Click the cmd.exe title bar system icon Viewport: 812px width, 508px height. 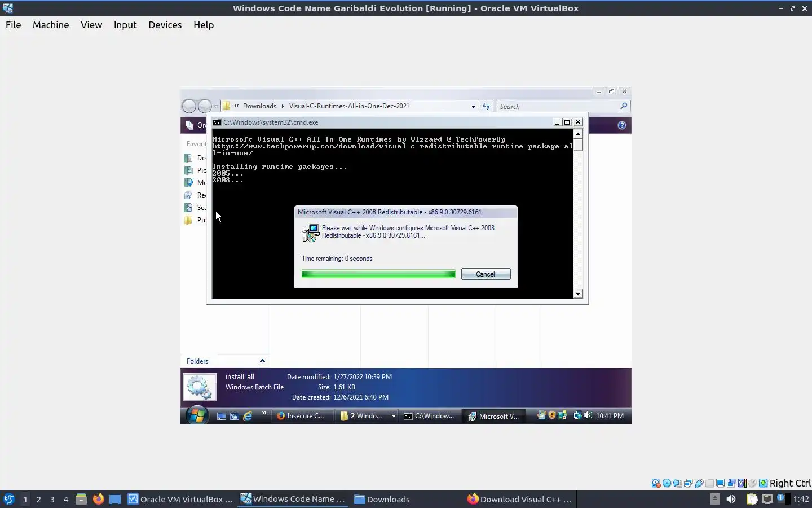[217, 122]
